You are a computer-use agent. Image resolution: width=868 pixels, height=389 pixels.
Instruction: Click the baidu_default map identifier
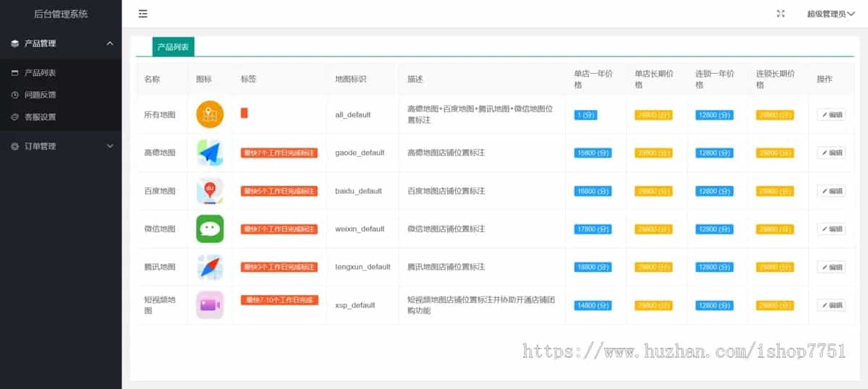359,191
